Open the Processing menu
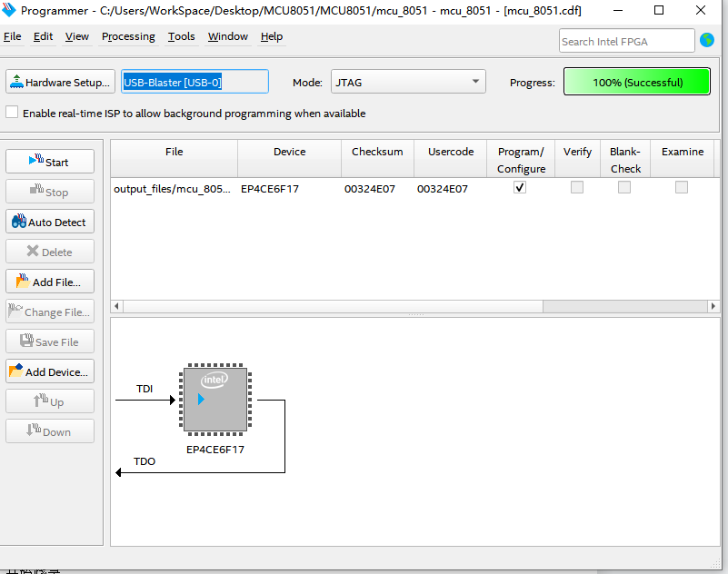 (x=128, y=36)
